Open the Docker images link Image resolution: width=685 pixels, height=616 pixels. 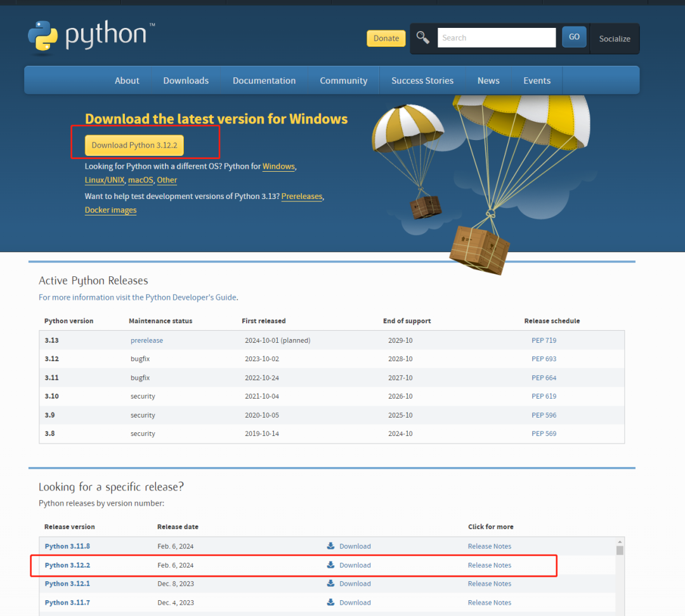(110, 210)
